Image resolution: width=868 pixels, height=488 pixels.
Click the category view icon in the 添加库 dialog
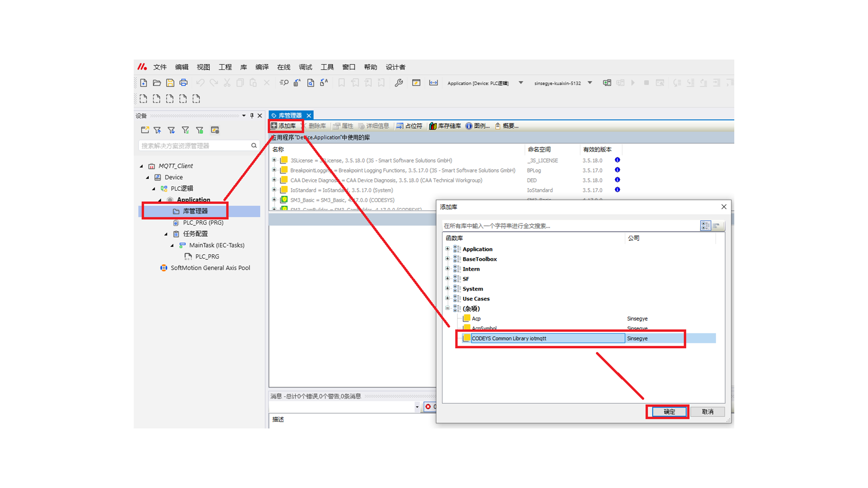[705, 225]
